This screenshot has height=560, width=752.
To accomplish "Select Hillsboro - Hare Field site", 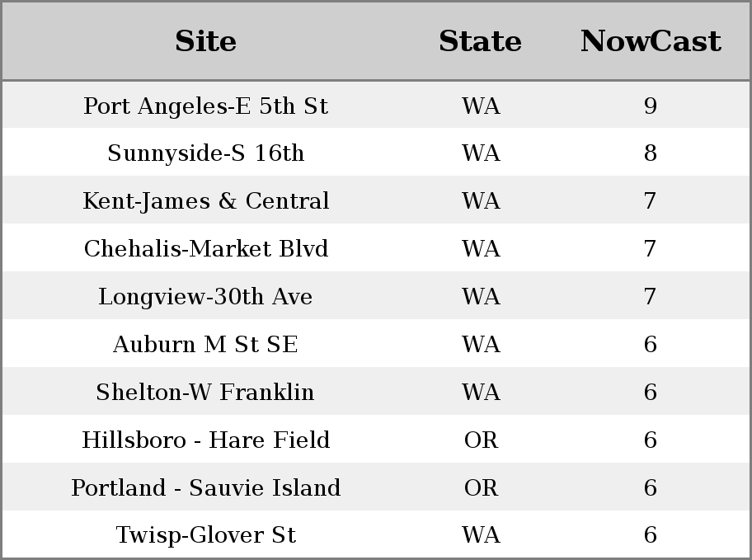I will [x=205, y=440].
